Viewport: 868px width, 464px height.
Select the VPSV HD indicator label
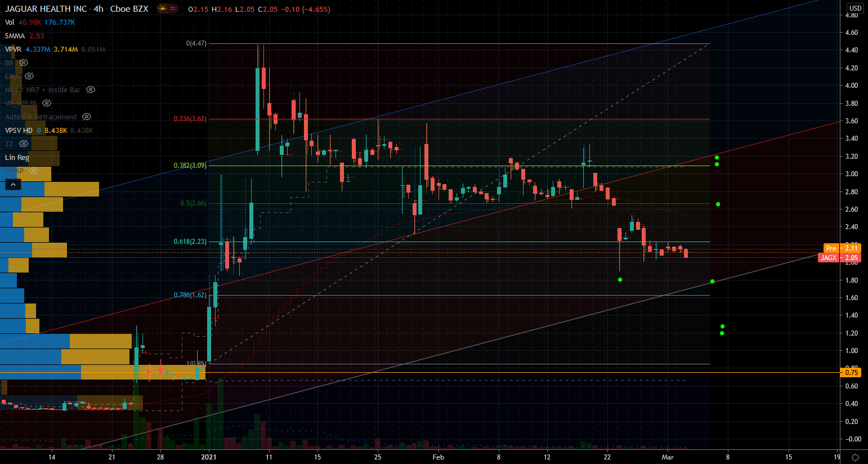(19, 131)
